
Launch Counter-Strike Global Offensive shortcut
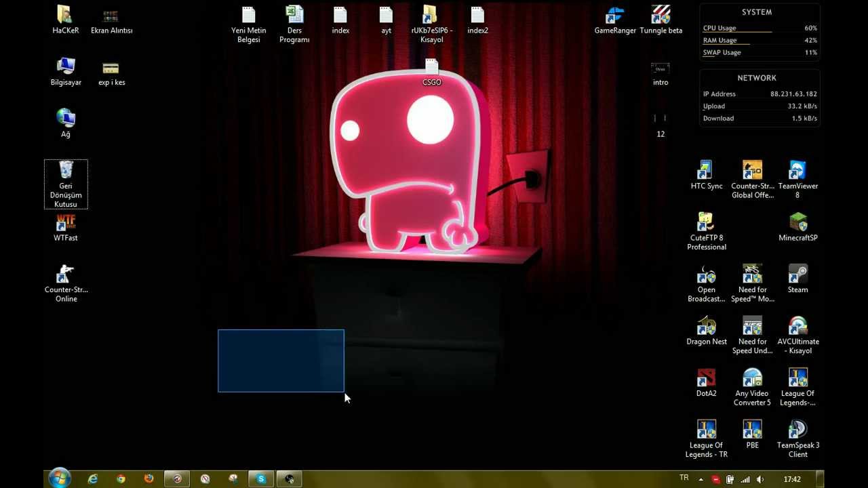click(752, 180)
